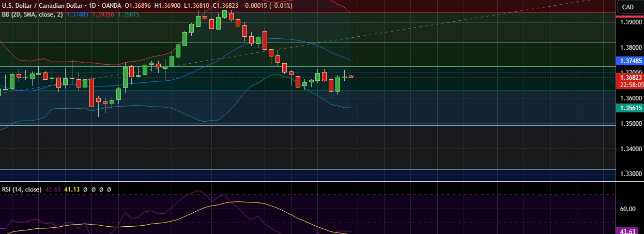Click the red current price label 1.36823
The image size is (644, 234).
pyautogui.click(x=630, y=77)
